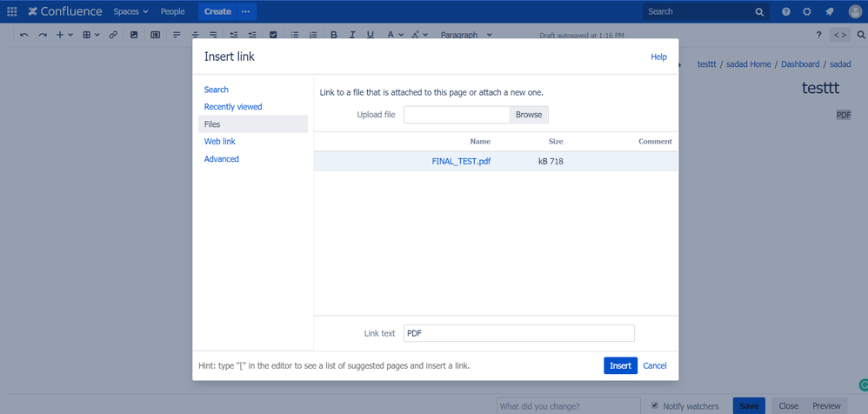This screenshot has height=414, width=868.
Task: Open the settings gear menu
Action: [807, 11]
